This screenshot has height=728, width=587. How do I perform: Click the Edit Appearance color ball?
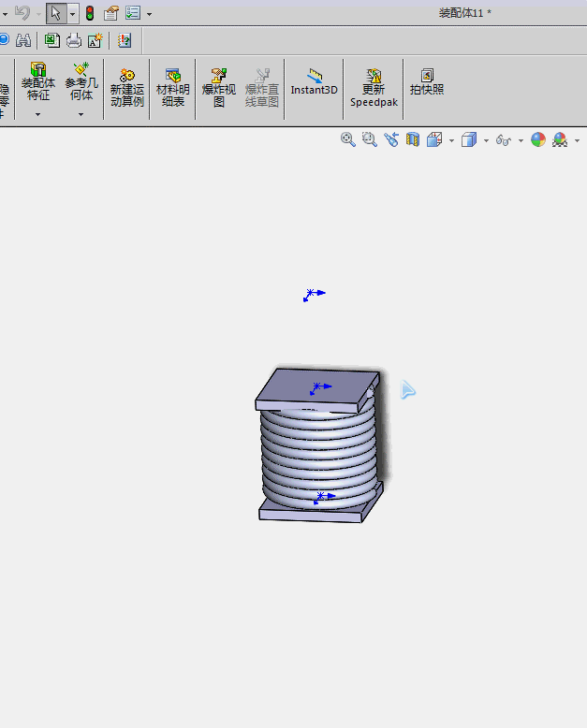point(538,139)
